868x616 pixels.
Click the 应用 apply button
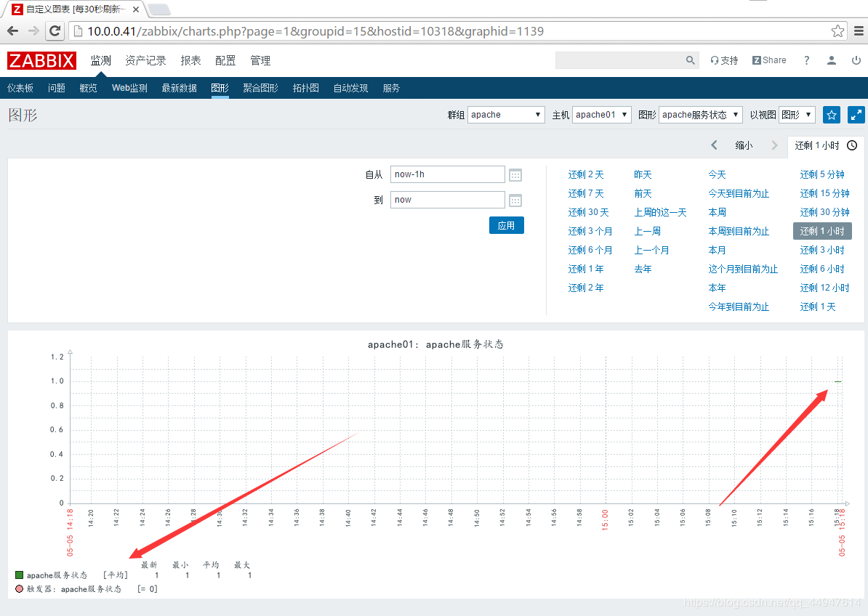[x=507, y=225]
